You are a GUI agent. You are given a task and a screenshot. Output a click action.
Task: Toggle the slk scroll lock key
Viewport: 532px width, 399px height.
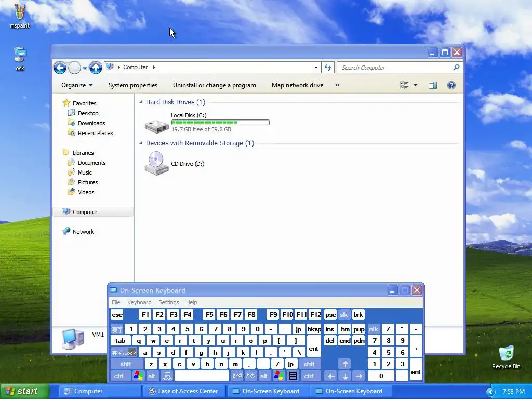(x=344, y=314)
